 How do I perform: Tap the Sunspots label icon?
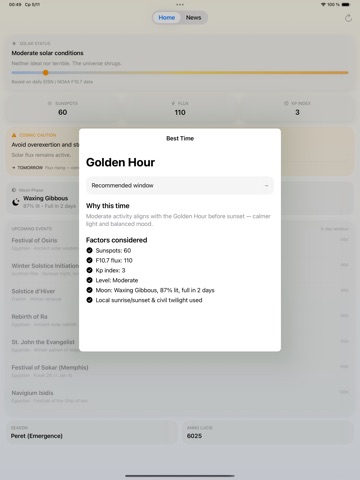point(50,103)
